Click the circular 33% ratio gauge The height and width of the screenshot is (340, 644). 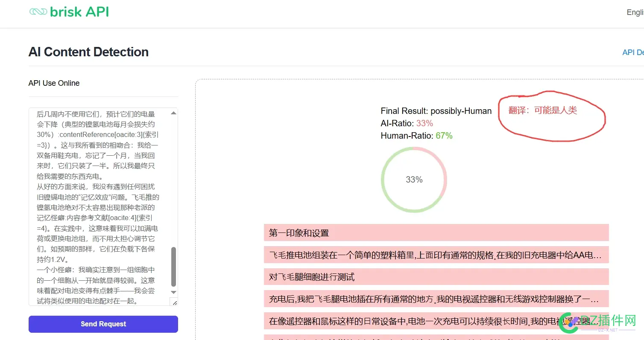(414, 180)
